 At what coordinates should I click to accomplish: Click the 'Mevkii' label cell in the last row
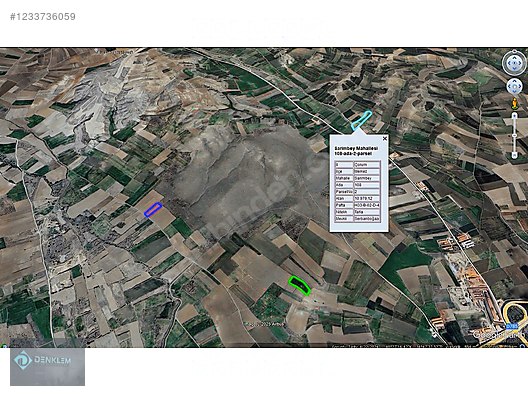click(344, 219)
